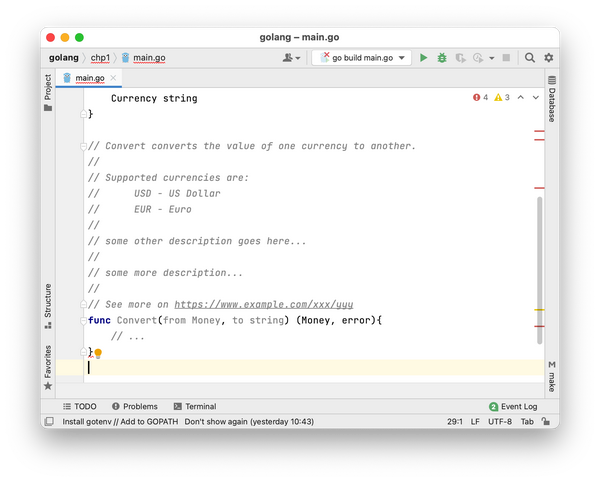Close the main.go tab

pos(113,78)
